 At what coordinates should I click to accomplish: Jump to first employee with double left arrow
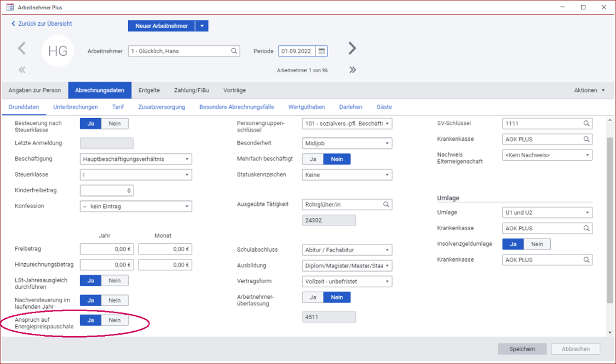22,70
